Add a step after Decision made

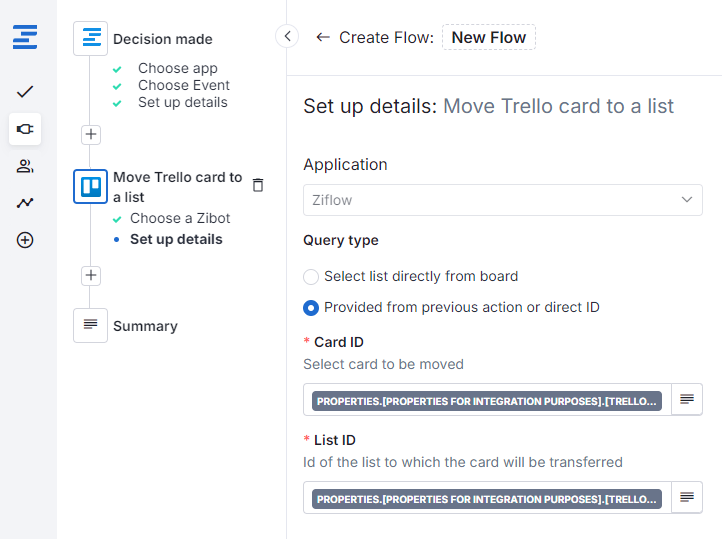tap(91, 134)
